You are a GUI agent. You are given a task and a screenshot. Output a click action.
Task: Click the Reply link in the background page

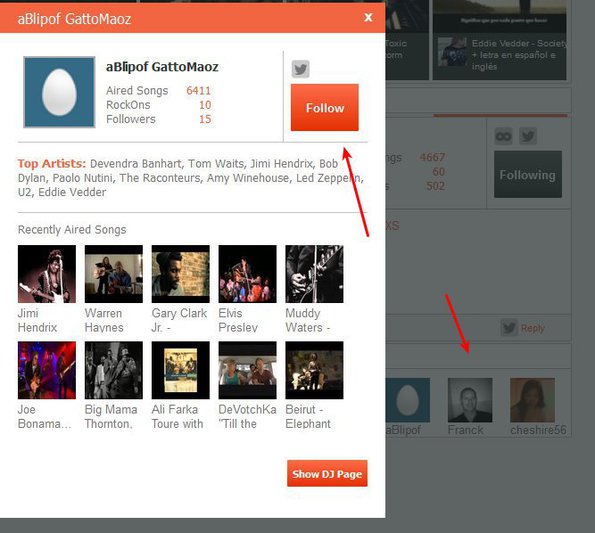tap(532, 328)
